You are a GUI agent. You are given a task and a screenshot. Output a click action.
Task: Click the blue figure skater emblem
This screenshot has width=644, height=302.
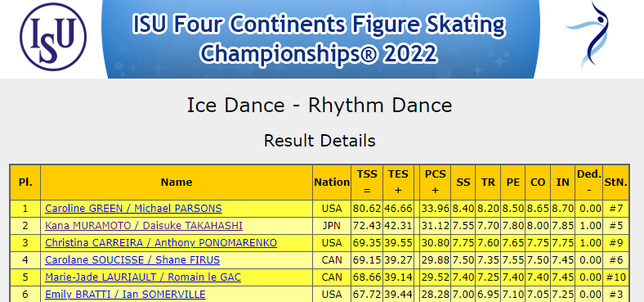tap(588, 37)
